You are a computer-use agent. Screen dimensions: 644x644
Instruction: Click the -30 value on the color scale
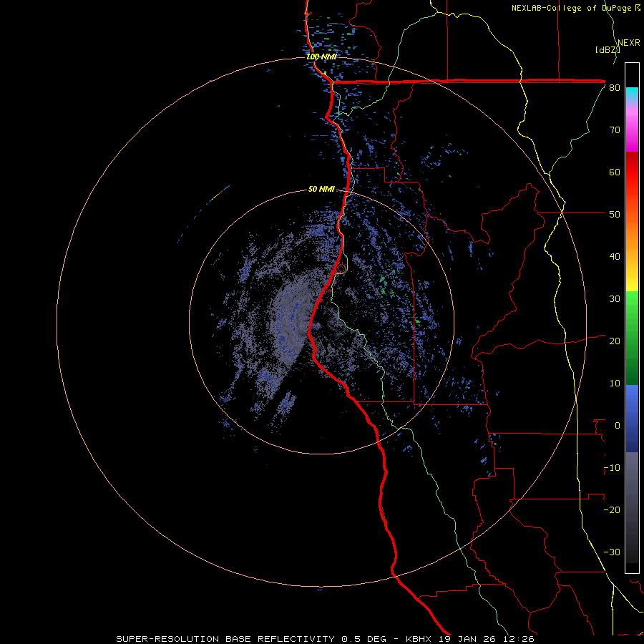pyautogui.click(x=612, y=552)
